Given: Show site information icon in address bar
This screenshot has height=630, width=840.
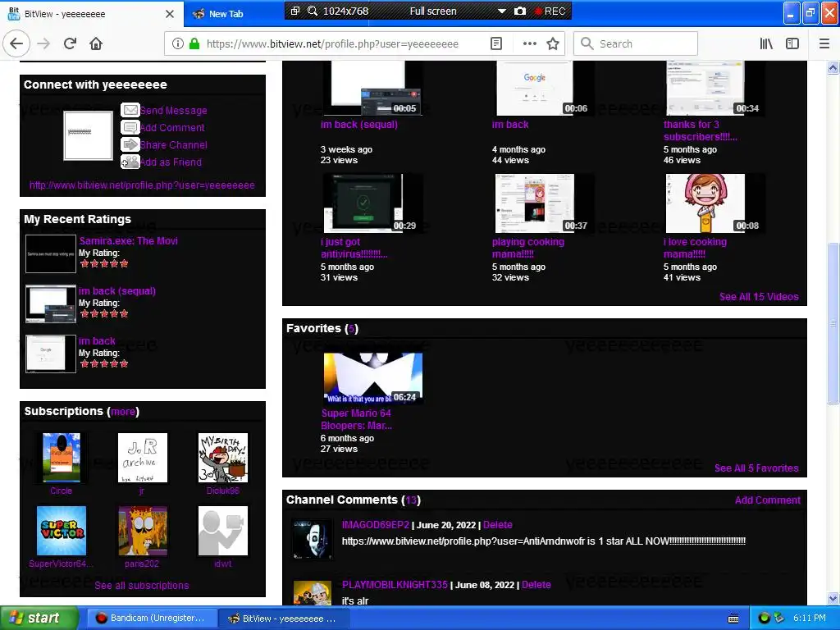Looking at the screenshot, I should [x=178, y=43].
